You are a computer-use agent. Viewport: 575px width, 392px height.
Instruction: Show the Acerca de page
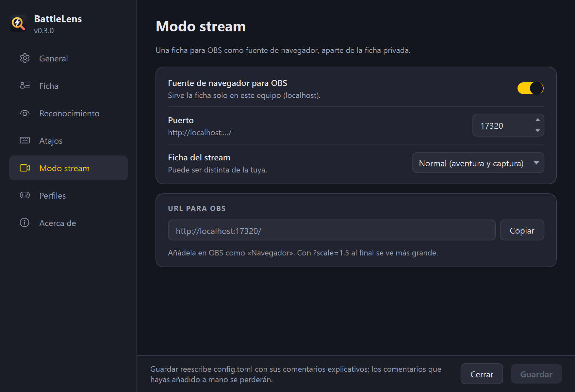coord(69,223)
